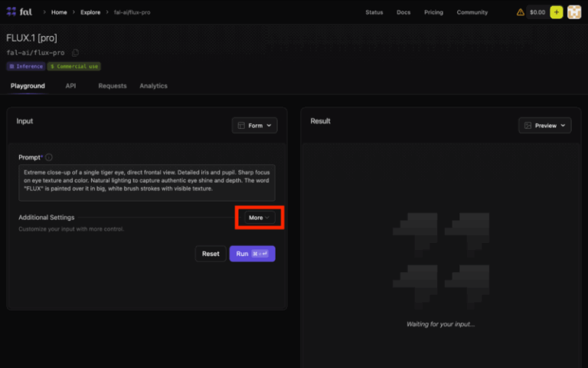Switch to the API tab
This screenshot has width=588, height=368.
pos(70,86)
